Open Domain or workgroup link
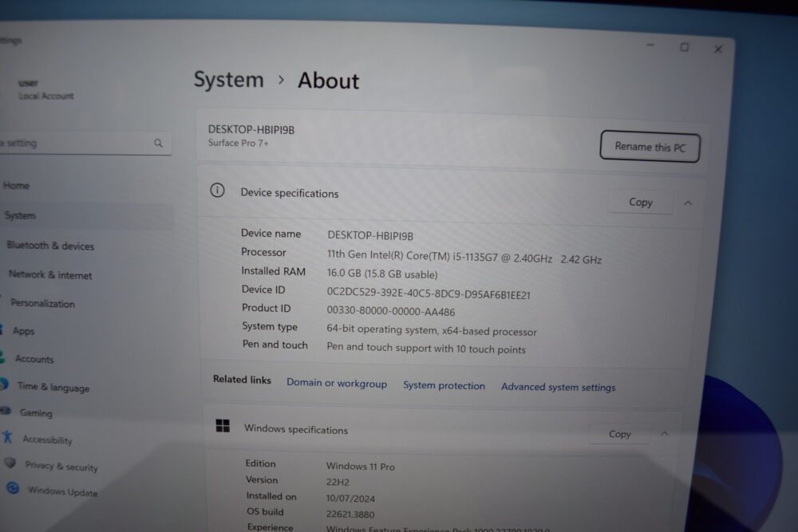The width and height of the screenshot is (798, 532). pyautogui.click(x=337, y=383)
